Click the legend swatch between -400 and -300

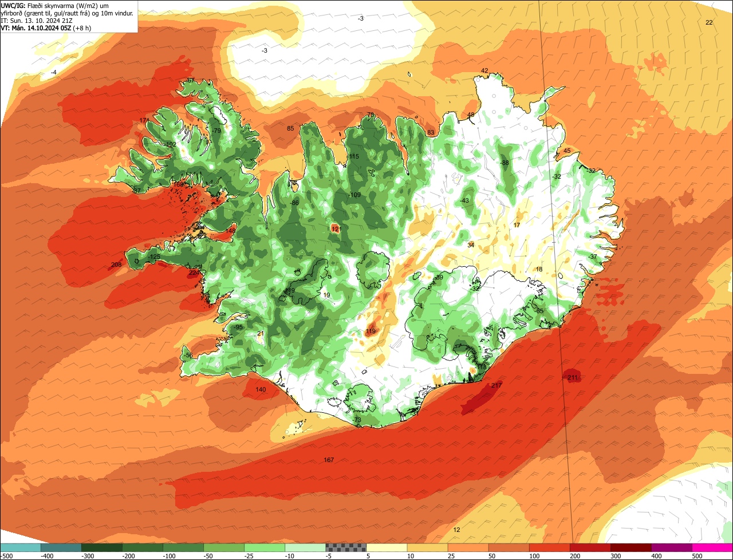[61, 547]
